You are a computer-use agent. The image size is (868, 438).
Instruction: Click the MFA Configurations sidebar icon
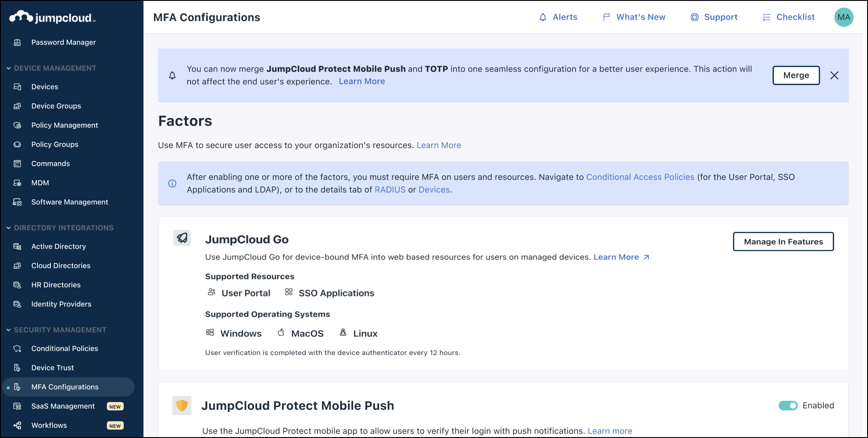click(x=17, y=387)
